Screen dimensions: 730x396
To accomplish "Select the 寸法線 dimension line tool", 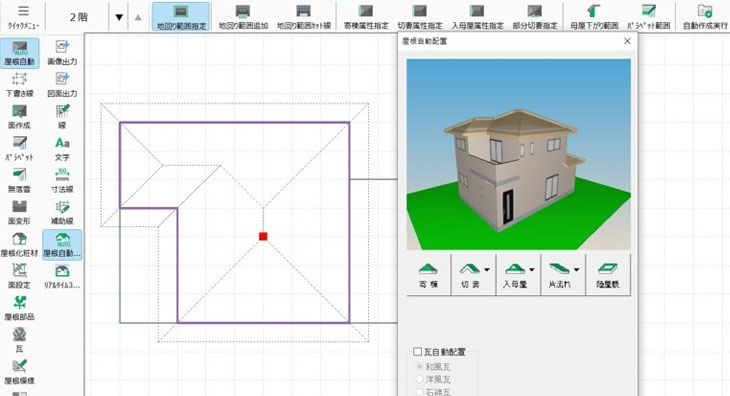I will [x=62, y=181].
